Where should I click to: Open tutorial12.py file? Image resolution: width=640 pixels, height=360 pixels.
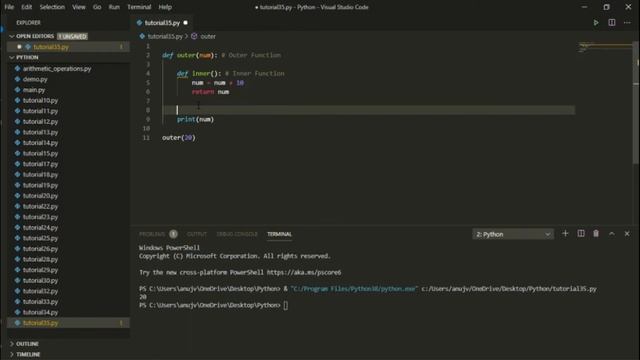[40, 122]
